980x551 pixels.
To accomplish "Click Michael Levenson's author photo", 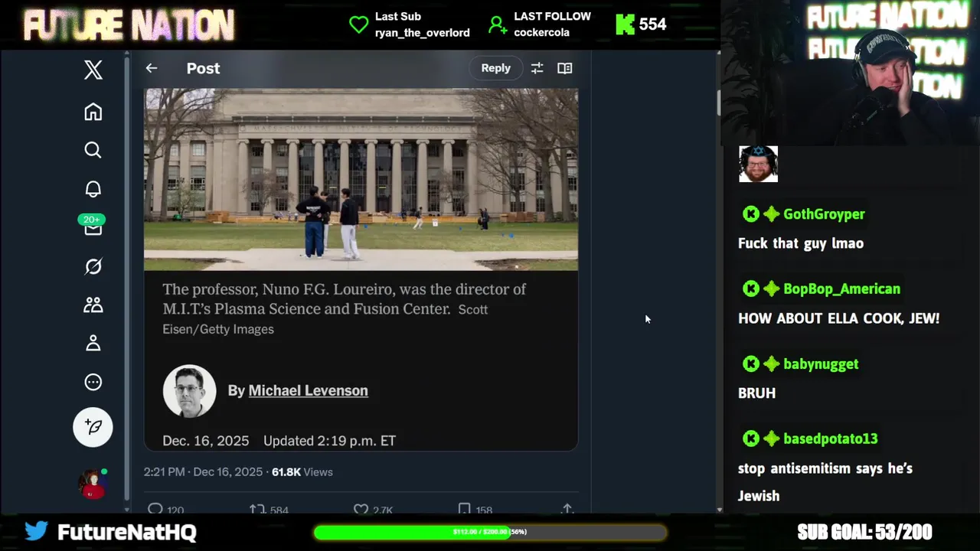I will 189,390.
